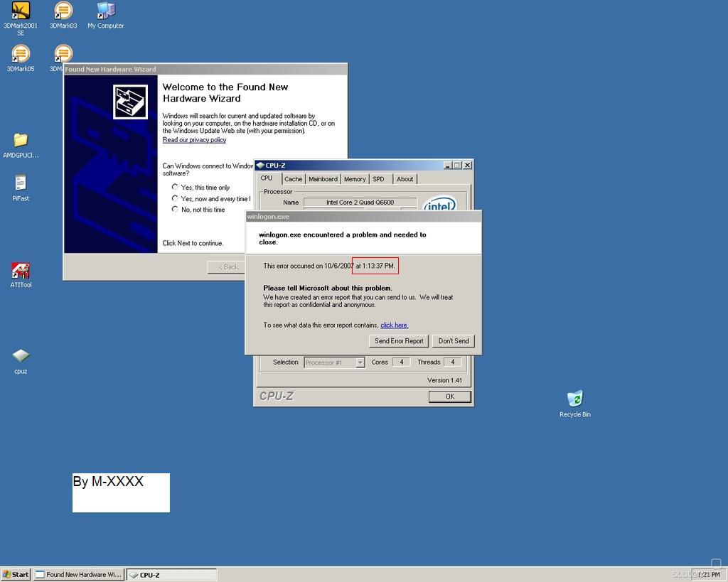
Task: Click the Back button in hardware wizard
Action: coord(227,267)
